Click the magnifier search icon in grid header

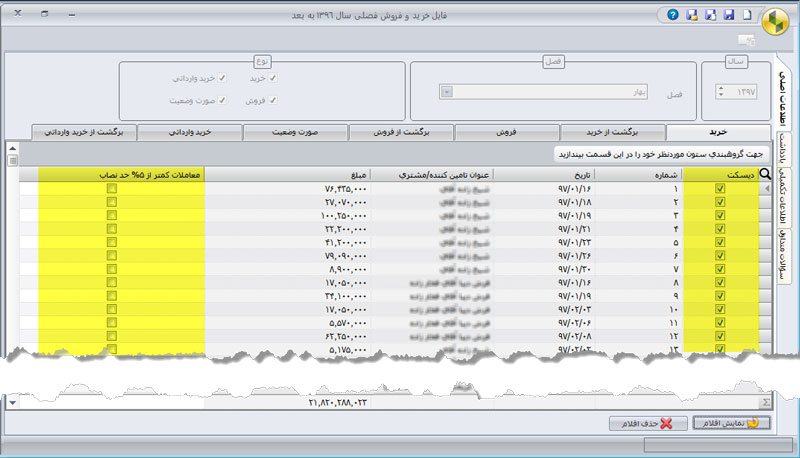click(765, 174)
